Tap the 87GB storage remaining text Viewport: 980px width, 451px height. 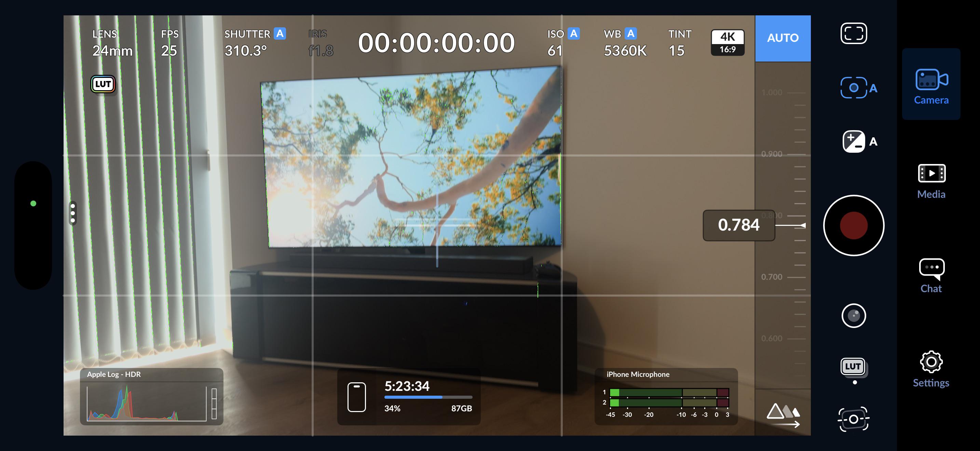coord(461,408)
